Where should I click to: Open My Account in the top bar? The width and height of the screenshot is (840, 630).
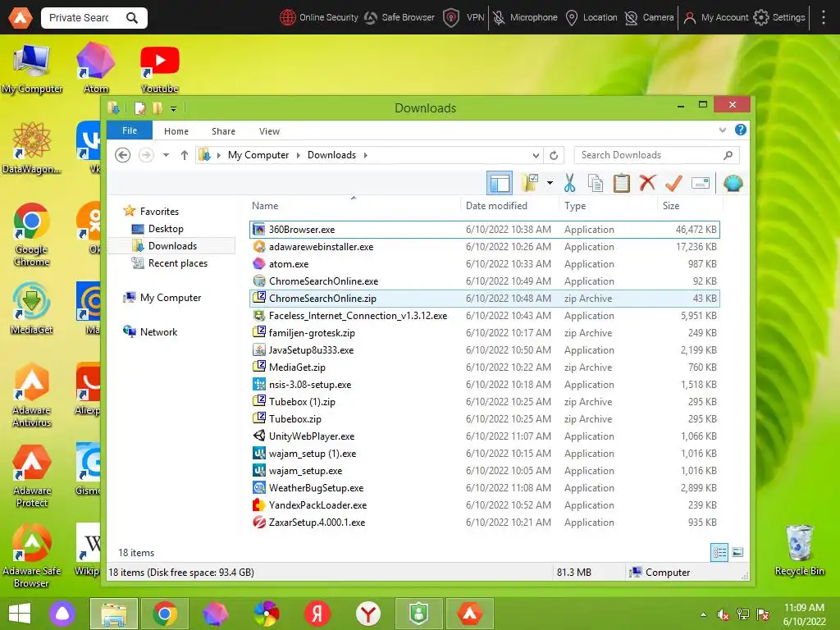coord(715,18)
